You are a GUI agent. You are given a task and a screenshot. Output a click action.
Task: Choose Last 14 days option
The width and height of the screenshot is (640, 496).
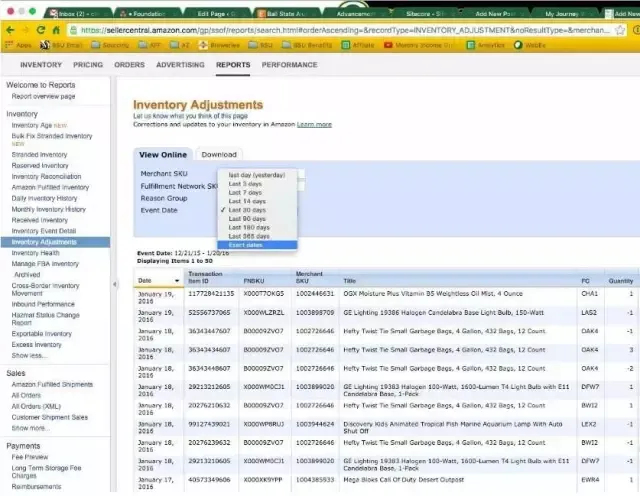coord(257,201)
